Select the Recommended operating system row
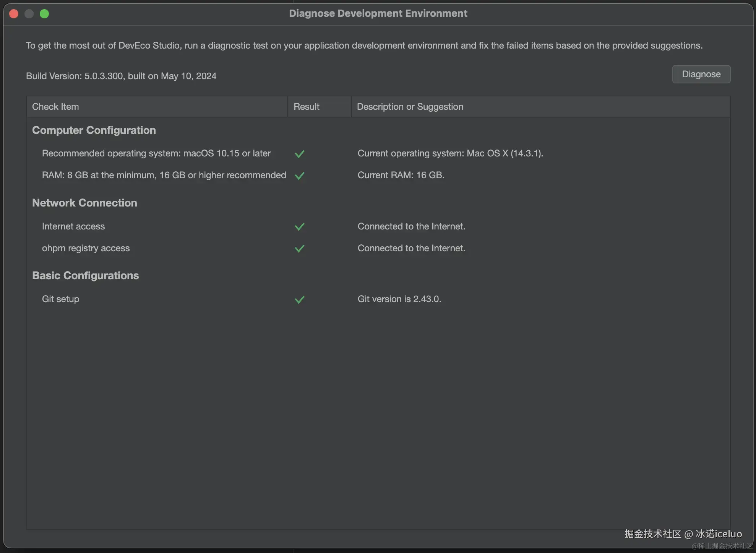 pyautogui.click(x=156, y=153)
